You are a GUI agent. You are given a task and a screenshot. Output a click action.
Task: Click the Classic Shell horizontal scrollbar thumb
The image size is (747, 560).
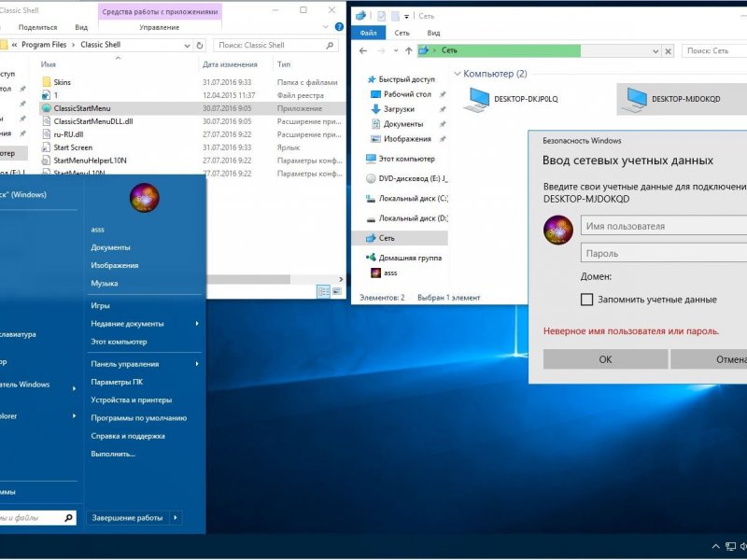click(x=248, y=279)
